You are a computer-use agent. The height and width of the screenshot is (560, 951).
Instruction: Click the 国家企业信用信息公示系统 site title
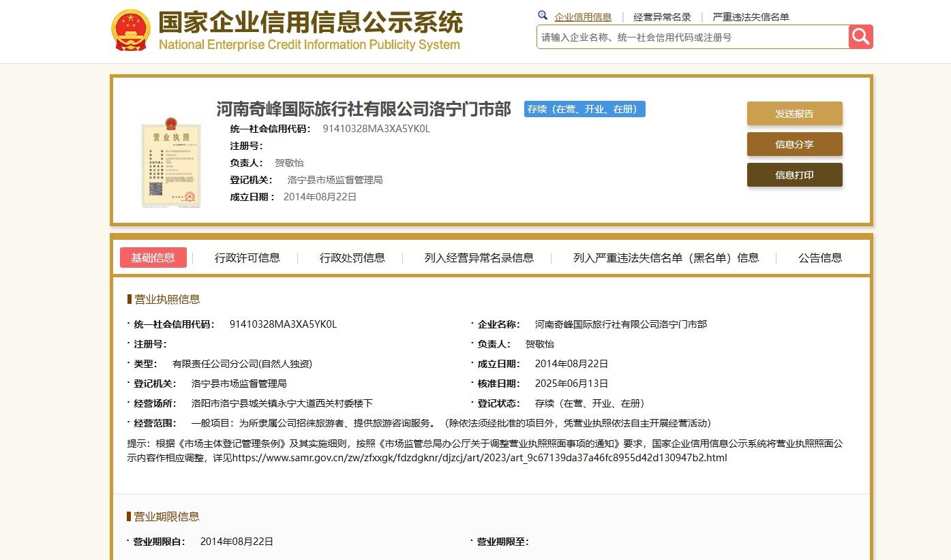311,22
